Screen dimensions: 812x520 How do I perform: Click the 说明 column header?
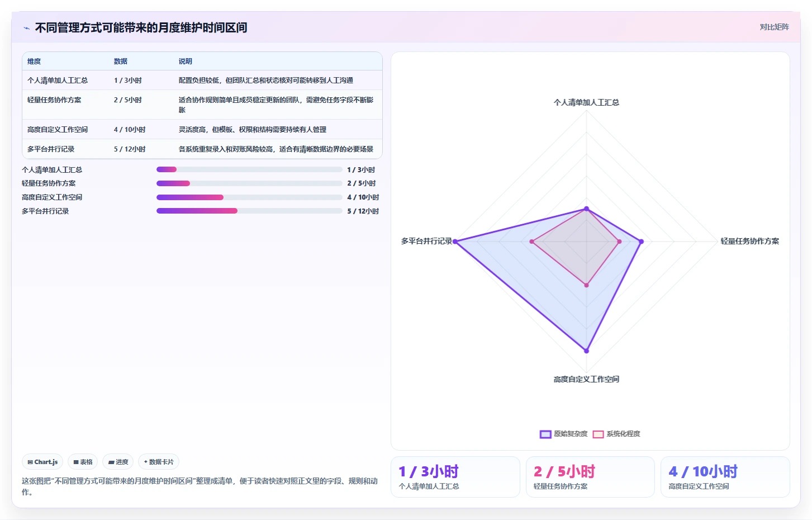click(x=186, y=62)
